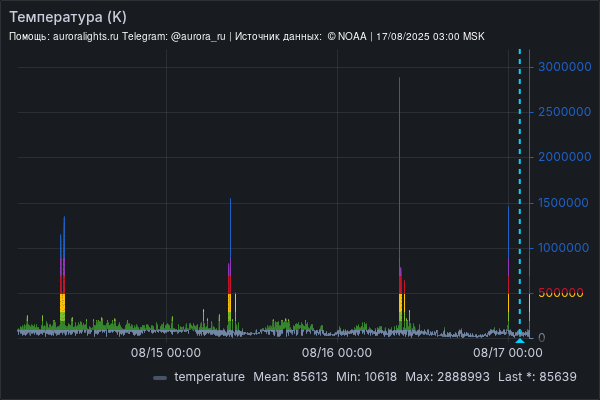
Task: Click the 0 y-axis label
Action: pos(541,338)
